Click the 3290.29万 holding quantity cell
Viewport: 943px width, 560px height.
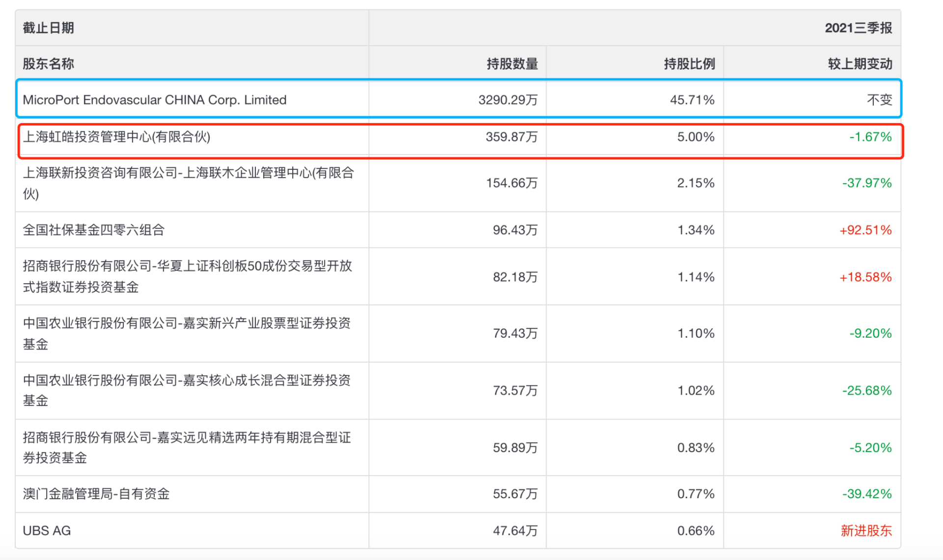[x=508, y=100]
